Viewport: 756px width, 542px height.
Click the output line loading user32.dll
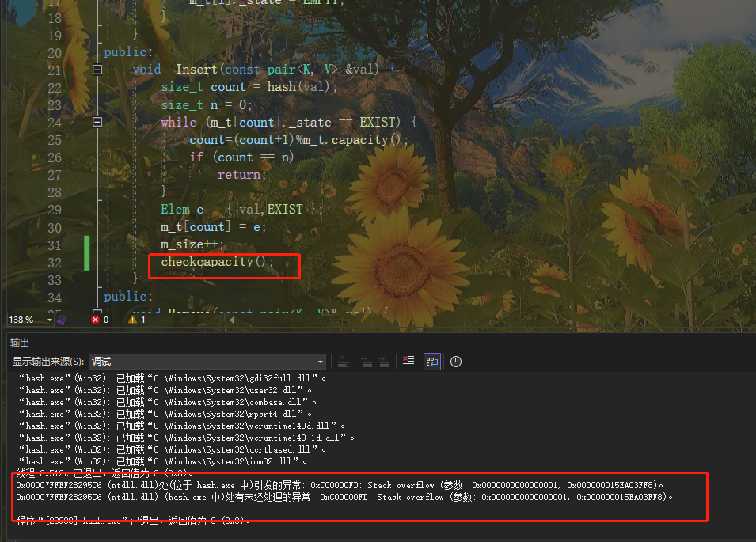pos(165,390)
